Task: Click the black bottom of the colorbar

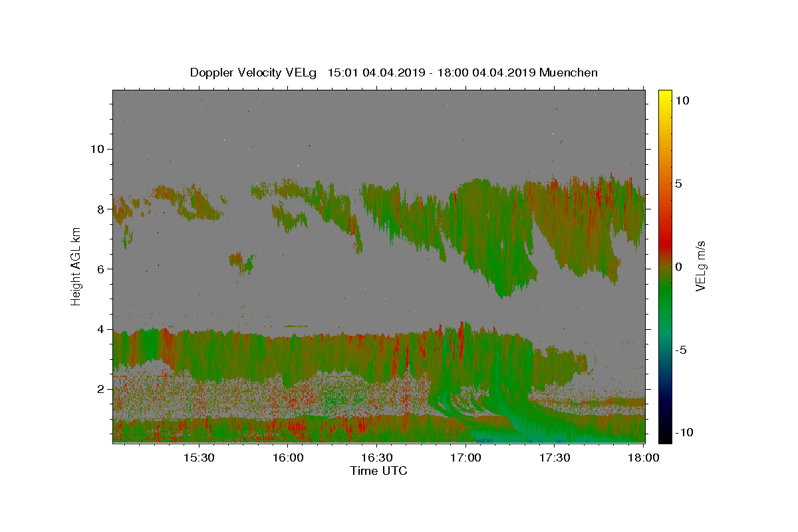Action: 665,438
